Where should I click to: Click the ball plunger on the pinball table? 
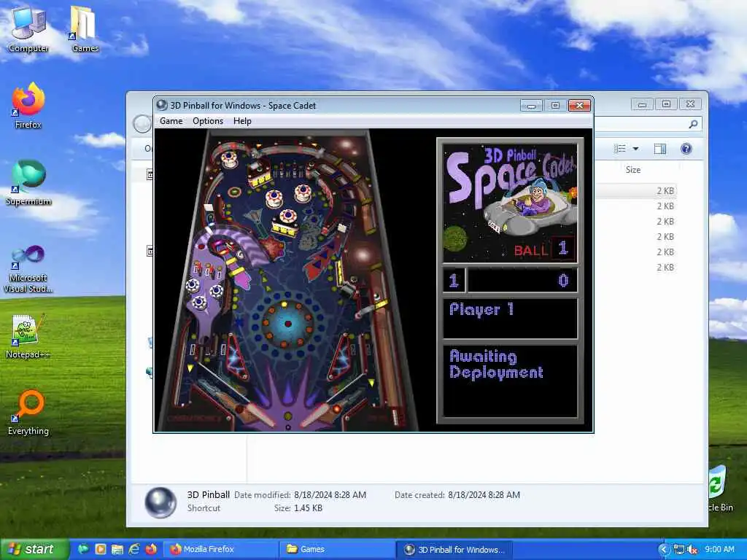click(395, 416)
